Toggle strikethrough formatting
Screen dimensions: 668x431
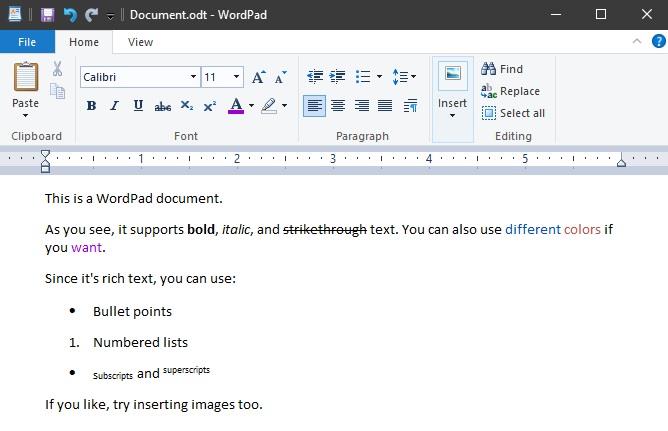pyautogui.click(x=162, y=106)
